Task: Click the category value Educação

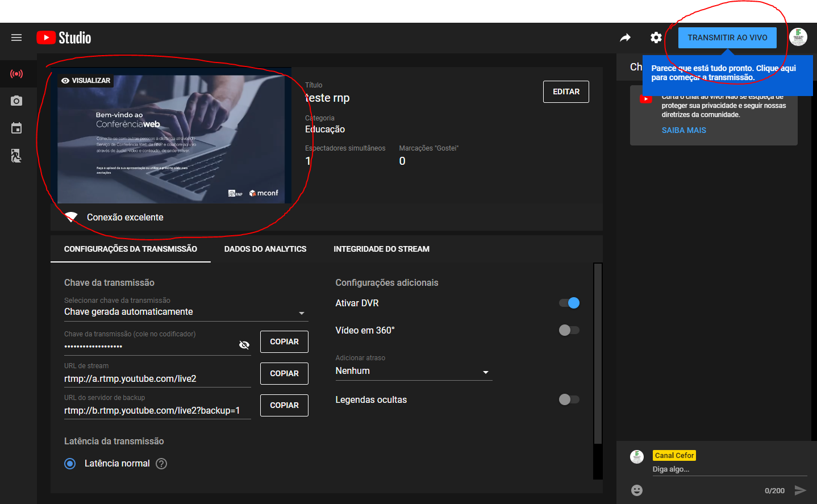Action: pyautogui.click(x=325, y=129)
